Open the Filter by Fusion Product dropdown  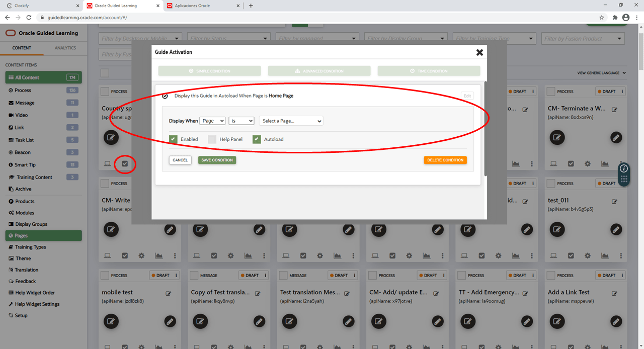[x=582, y=38]
